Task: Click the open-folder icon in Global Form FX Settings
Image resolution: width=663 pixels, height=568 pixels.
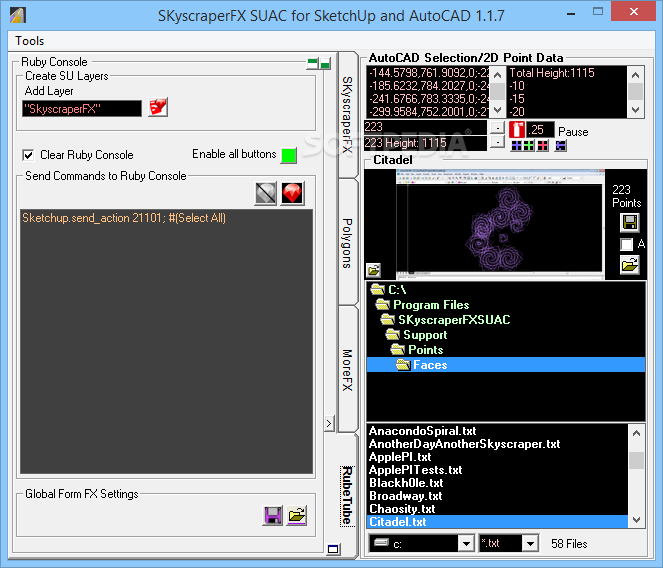Action: 297,516
